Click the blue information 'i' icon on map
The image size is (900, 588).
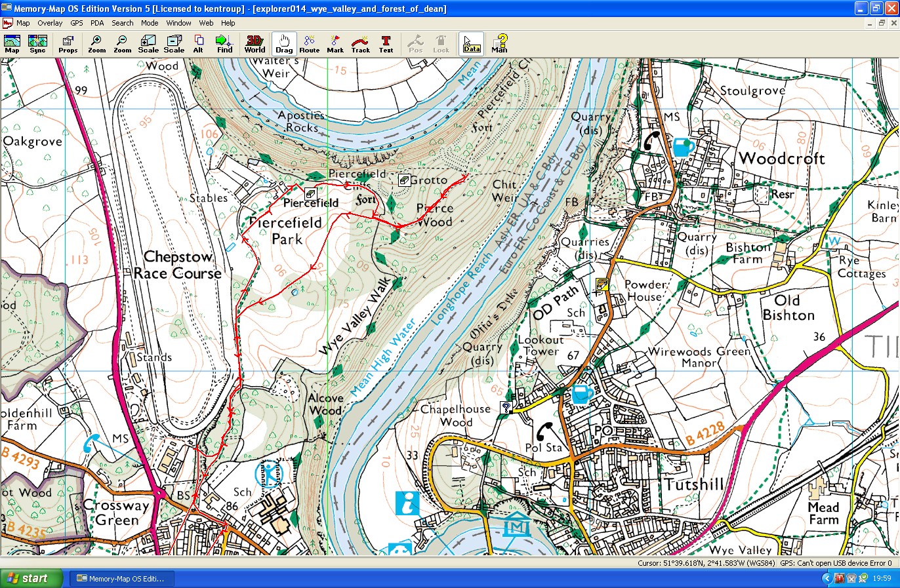407,503
